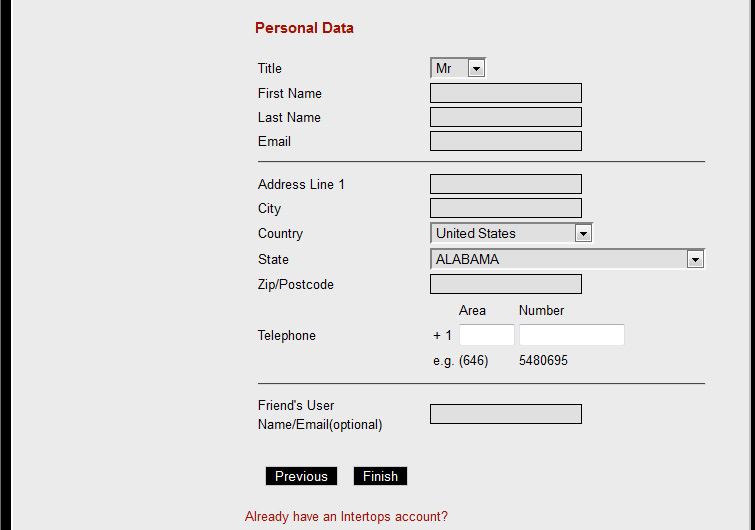755x530 pixels.
Task: Select the telephone Area code box
Action: pyautogui.click(x=487, y=335)
